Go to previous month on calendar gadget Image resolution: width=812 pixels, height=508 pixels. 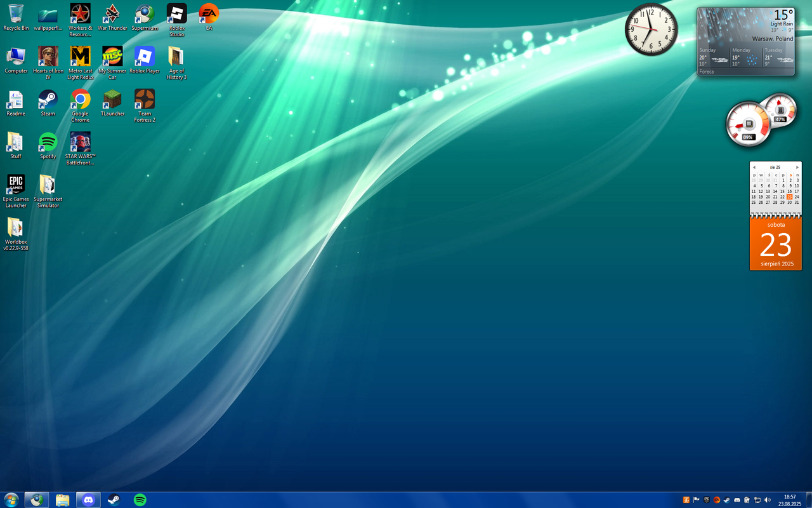pos(754,166)
